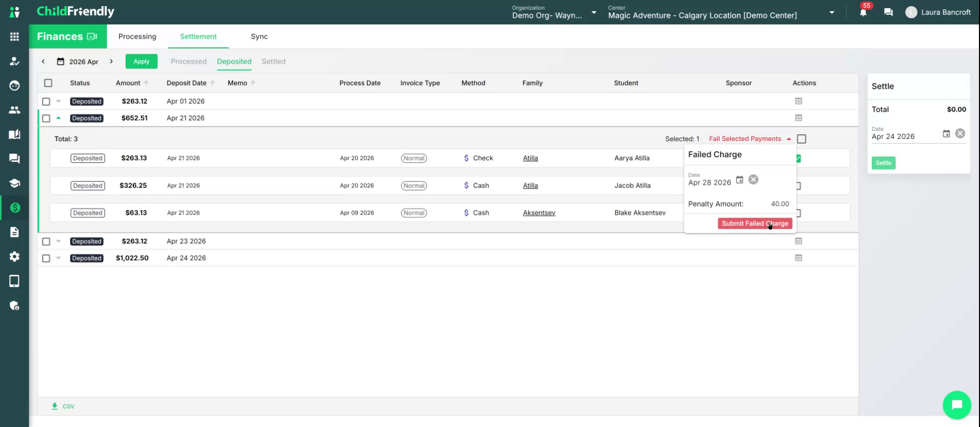Open the Atilla family link for Jacob
Image resolution: width=980 pixels, height=427 pixels.
pos(530,186)
